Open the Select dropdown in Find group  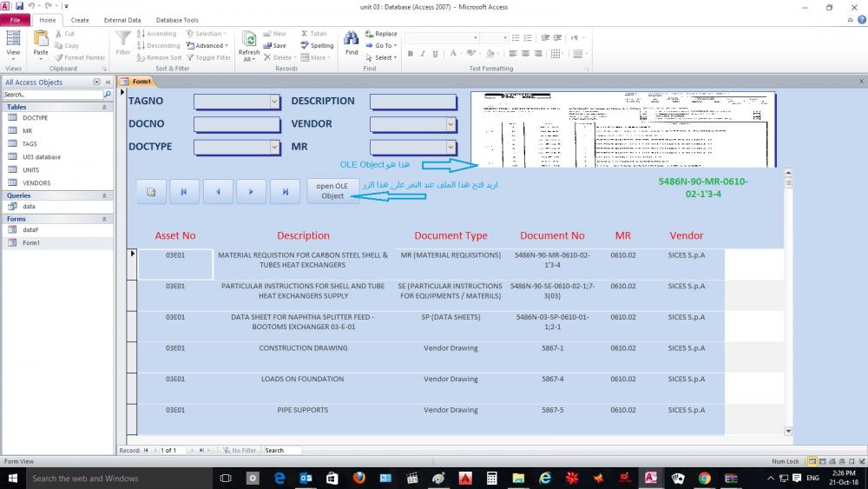(381, 57)
